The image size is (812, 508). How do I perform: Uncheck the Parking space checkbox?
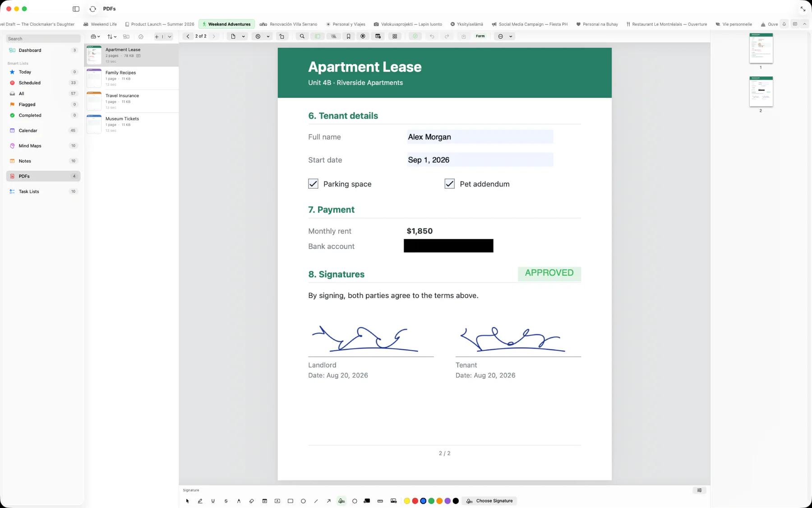[x=313, y=184]
